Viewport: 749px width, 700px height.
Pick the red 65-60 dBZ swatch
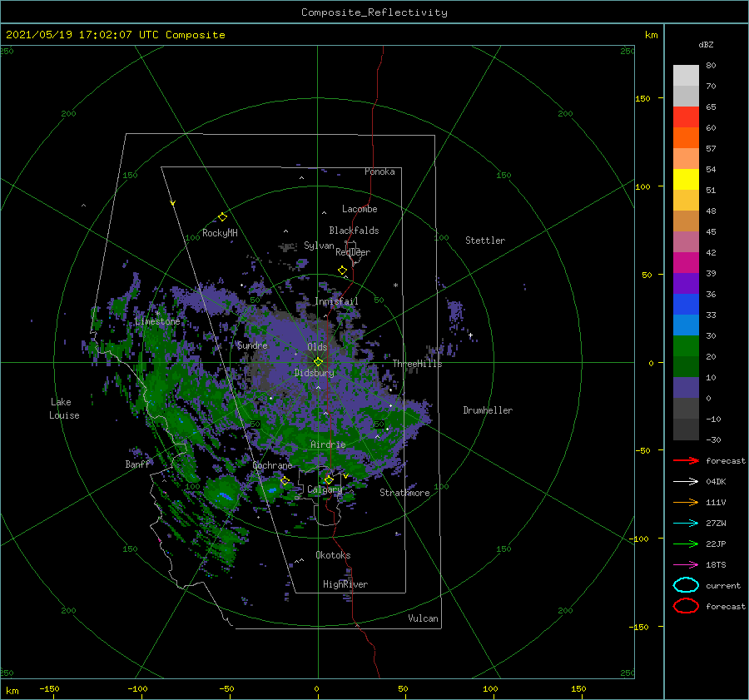pyautogui.click(x=686, y=117)
